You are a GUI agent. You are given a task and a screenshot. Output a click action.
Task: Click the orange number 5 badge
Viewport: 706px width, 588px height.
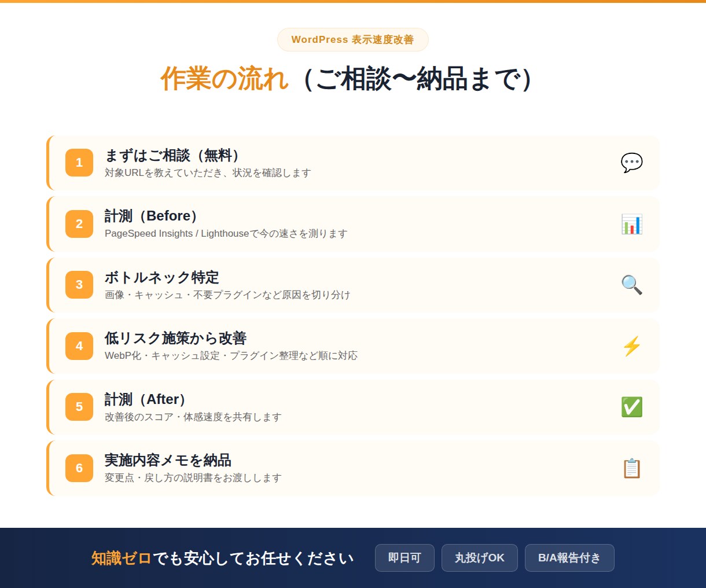coord(79,407)
